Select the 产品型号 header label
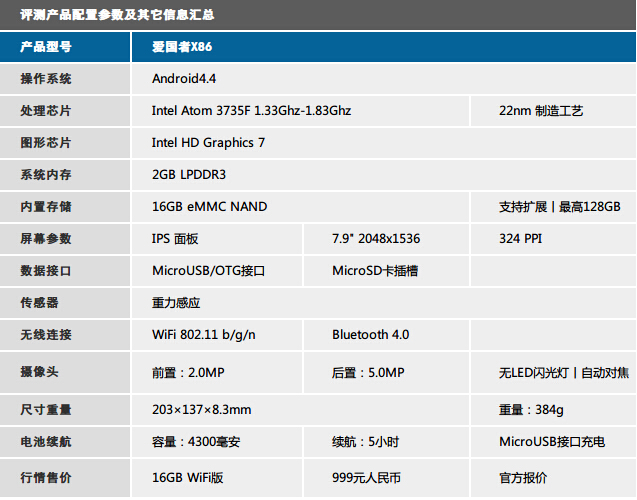The height and width of the screenshot is (500, 637). pos(46,47)
